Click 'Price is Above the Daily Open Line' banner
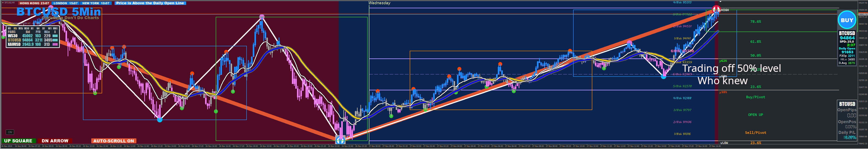 150,3
